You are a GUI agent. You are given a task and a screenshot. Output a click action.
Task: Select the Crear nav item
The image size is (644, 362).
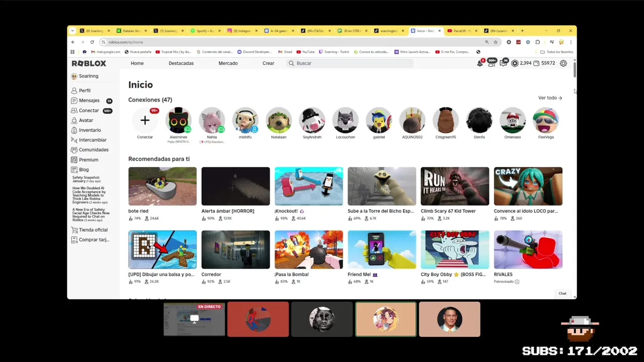point(268,63)
